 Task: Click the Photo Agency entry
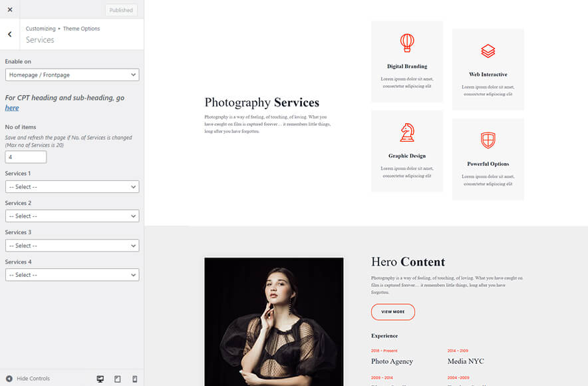392,361
